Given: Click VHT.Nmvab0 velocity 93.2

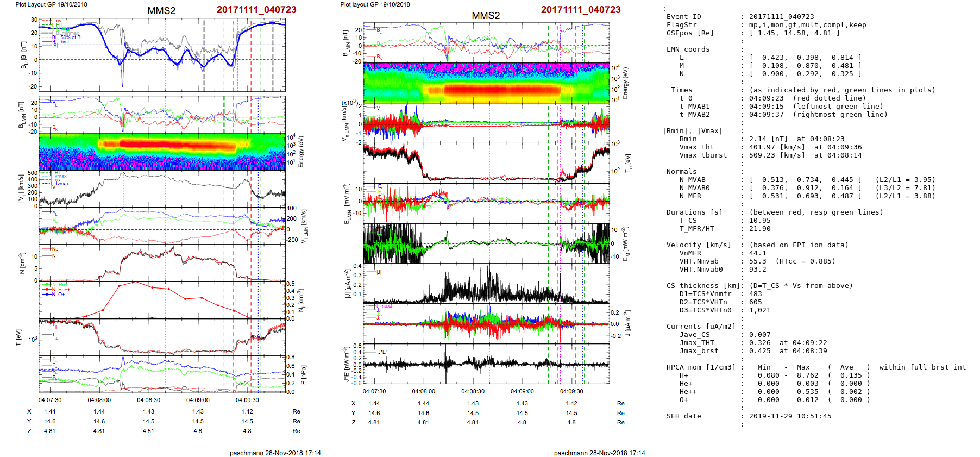Looking at the screenshot, I should (758, 270).
